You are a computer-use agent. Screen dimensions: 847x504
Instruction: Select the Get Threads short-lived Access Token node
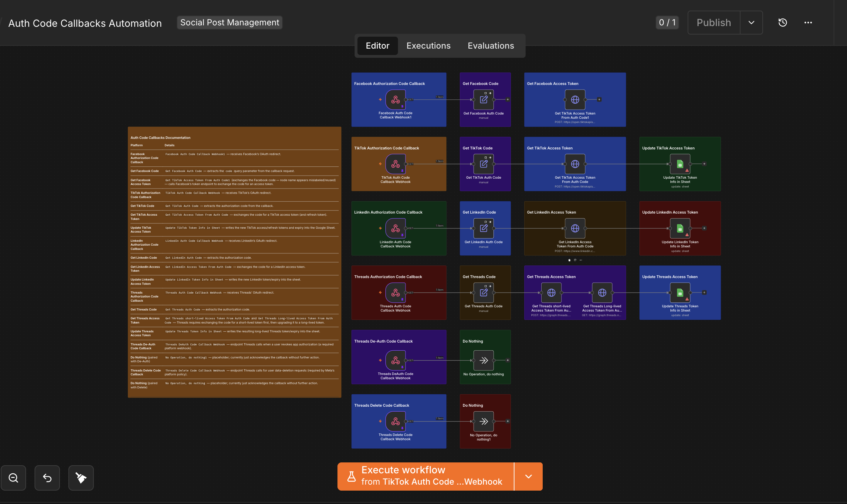[x=552, y=293]
